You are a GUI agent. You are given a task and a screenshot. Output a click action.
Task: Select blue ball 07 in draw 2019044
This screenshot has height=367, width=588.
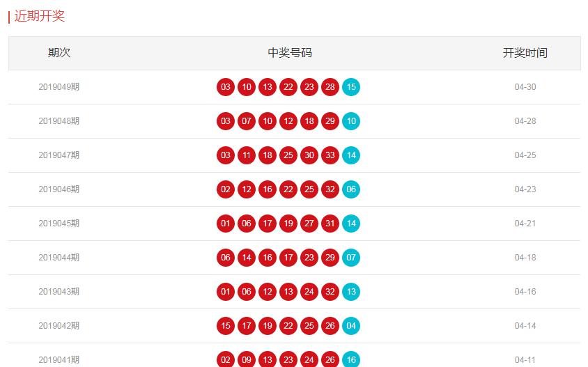coord(351,258)
